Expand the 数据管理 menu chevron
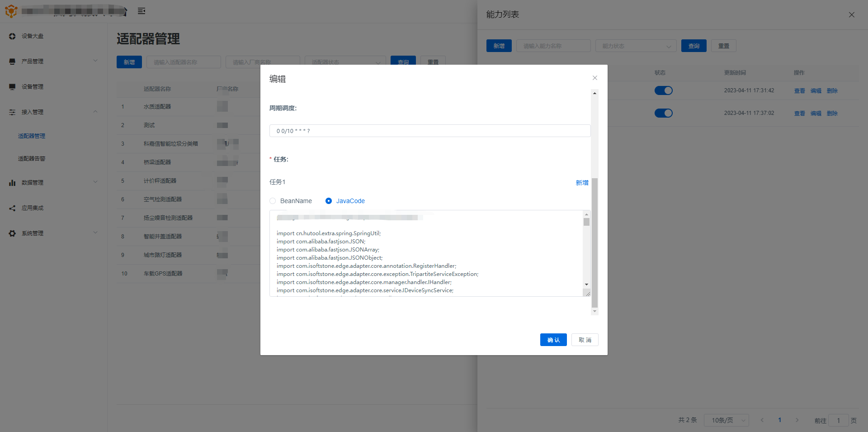Image resolution: width=868 pixels, height=432 pixels. coord(95,182)
